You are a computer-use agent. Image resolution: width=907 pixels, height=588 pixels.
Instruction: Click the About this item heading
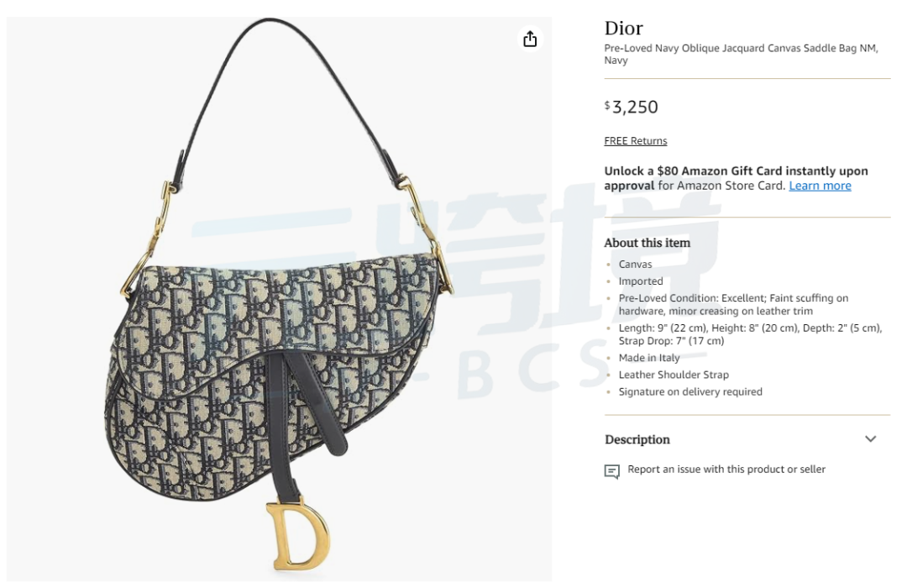coord(647,243)
